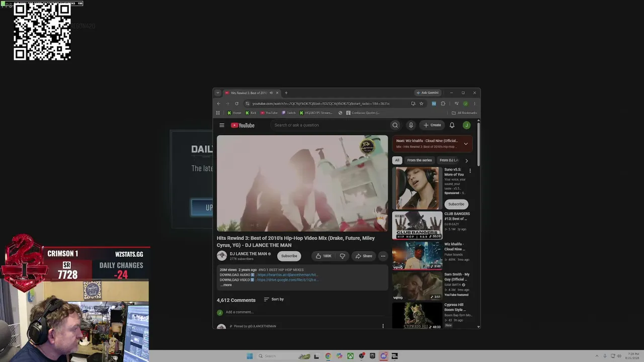Viewport: 644px width, 362px height.
Task: Subscribe to the Suno sponsored channel
Action: click(x=456, y=204)
